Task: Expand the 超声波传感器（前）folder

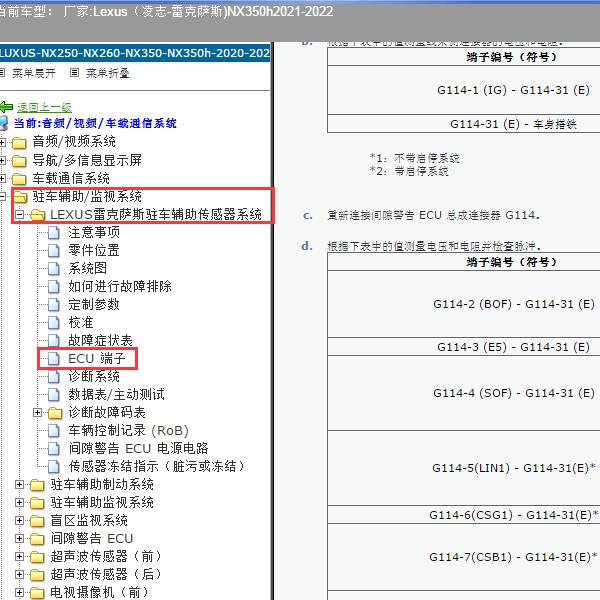Action: (19, 556)
